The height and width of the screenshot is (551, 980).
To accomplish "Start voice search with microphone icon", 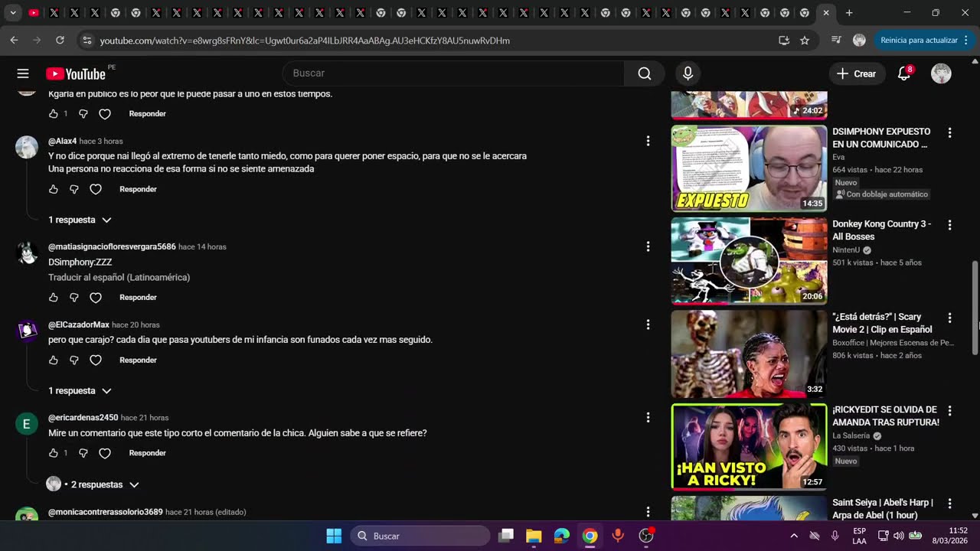I will [688, 73].
